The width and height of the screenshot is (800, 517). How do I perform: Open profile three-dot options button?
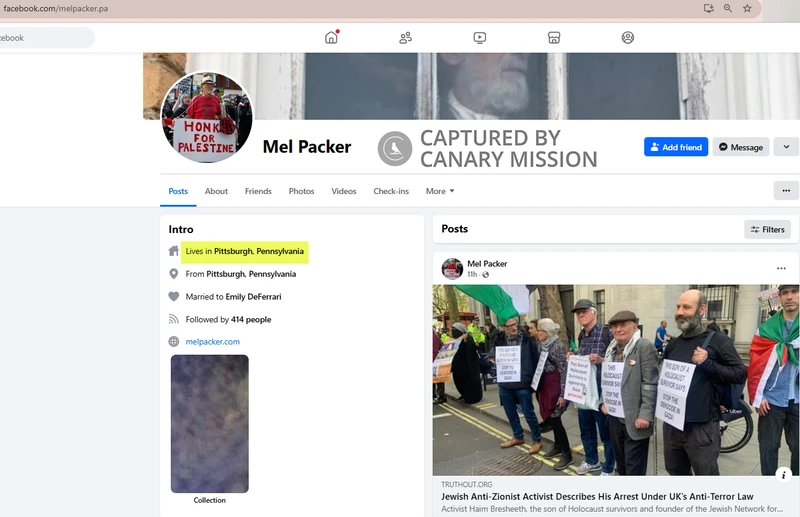(786, 191)
